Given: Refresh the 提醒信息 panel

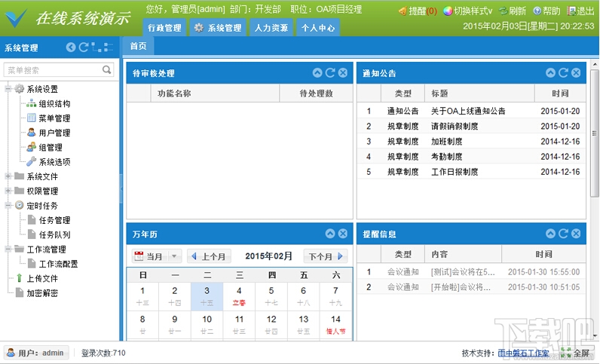Looking at the screenshot, I should pyautogui.click(x=563, y=234).
